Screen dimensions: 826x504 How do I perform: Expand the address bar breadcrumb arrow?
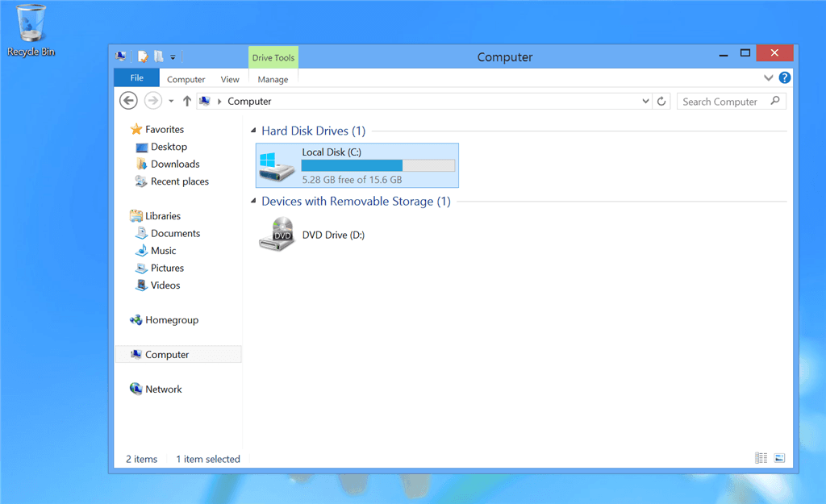coord(219,101)
